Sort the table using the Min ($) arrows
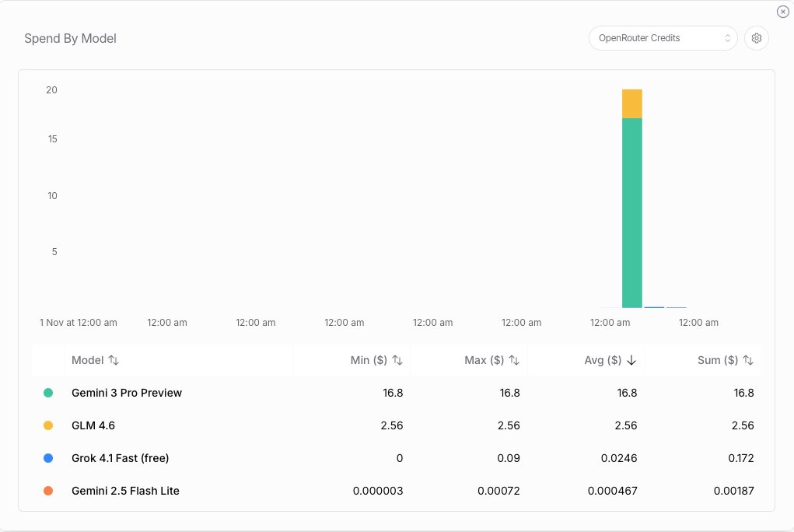Screen dimensions: 794x532 (x=397, y=360)
